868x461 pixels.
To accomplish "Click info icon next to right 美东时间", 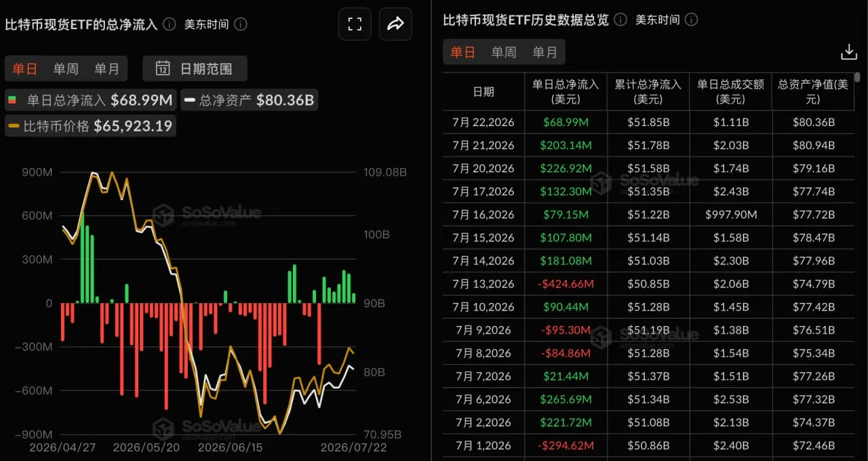I will point(692,20).
